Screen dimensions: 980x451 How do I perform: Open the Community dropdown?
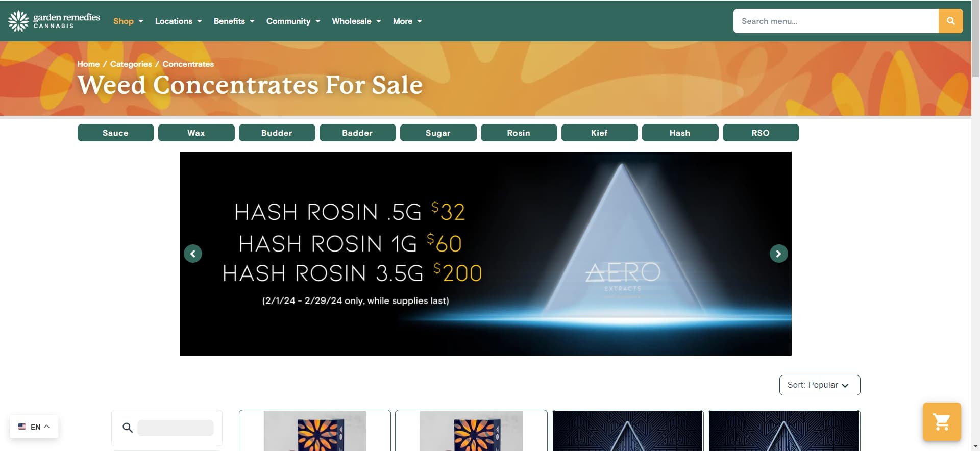pos(293,21)
